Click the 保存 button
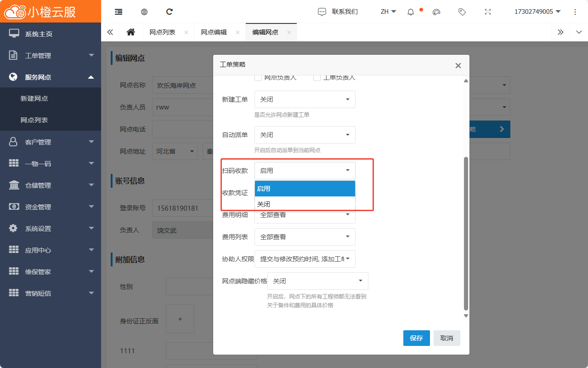 [416, 338]
